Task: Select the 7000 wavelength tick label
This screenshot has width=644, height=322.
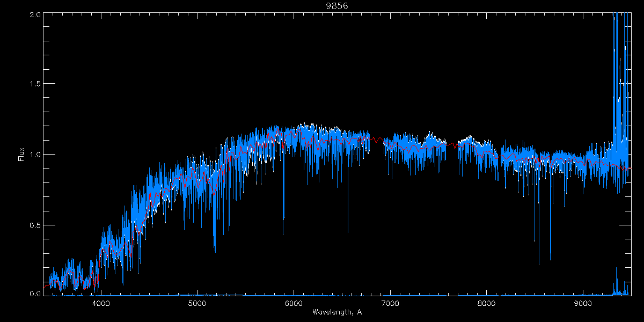Action: click(390, 303)
